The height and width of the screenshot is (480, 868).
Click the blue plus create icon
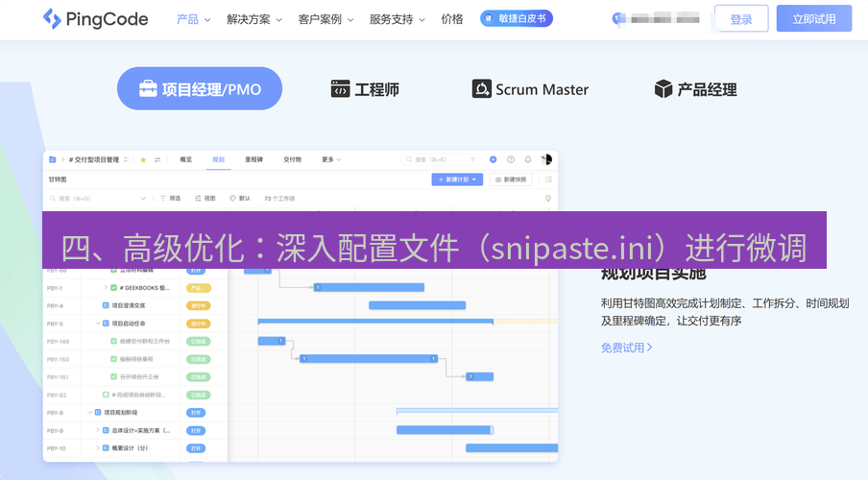pyautogui.click(x=493, y=159)
